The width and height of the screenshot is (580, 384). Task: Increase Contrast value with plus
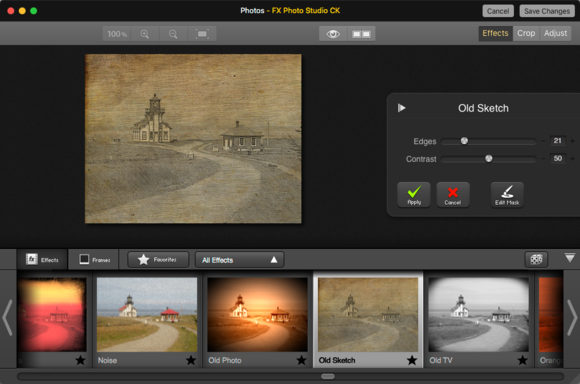pos(572,159)
